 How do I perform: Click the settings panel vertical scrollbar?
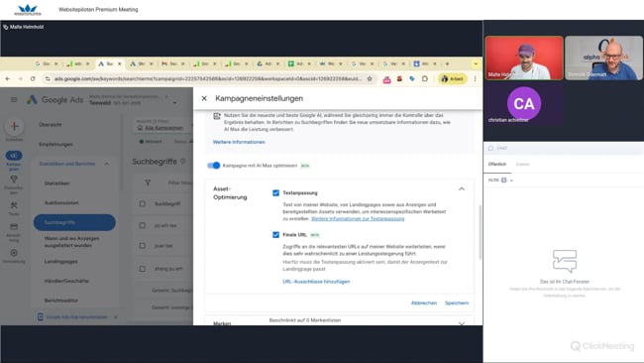tap(480, 233)
